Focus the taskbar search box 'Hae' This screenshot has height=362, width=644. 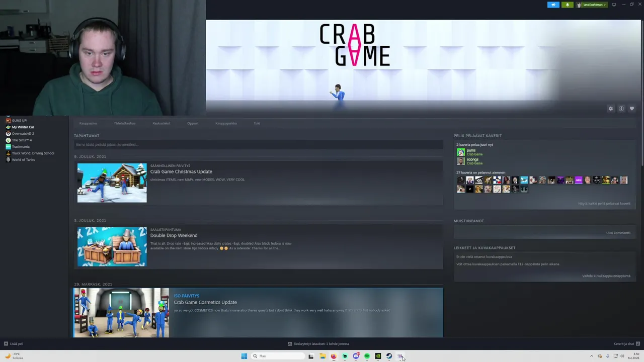278,356
